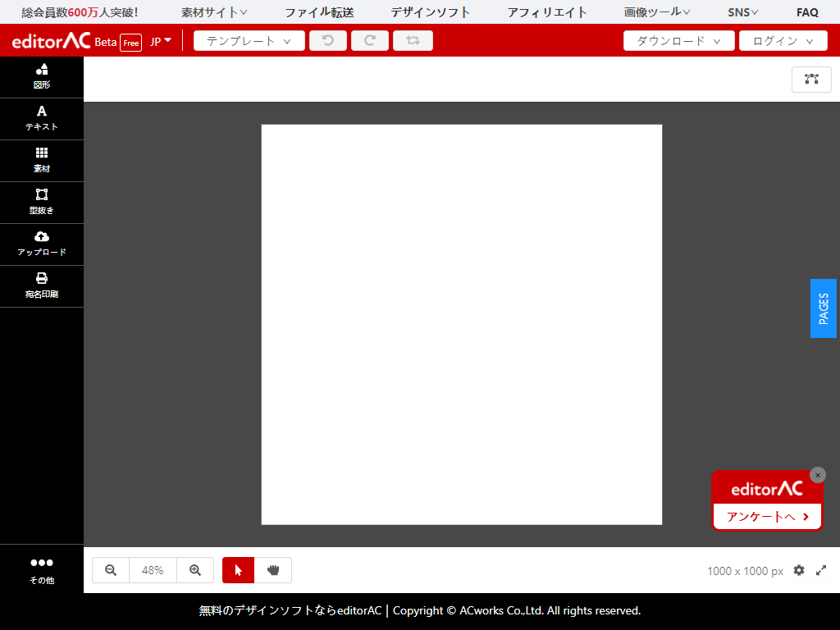This screenshot has height=630, width=840.
Task: Open the テンプレート dropdown
Action: click(x=249, y=41)
